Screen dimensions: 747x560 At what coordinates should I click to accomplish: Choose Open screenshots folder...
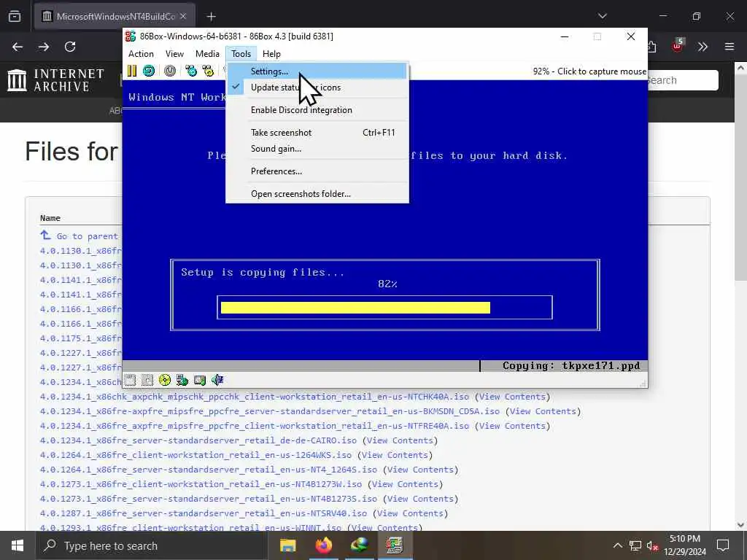point(317,194)
